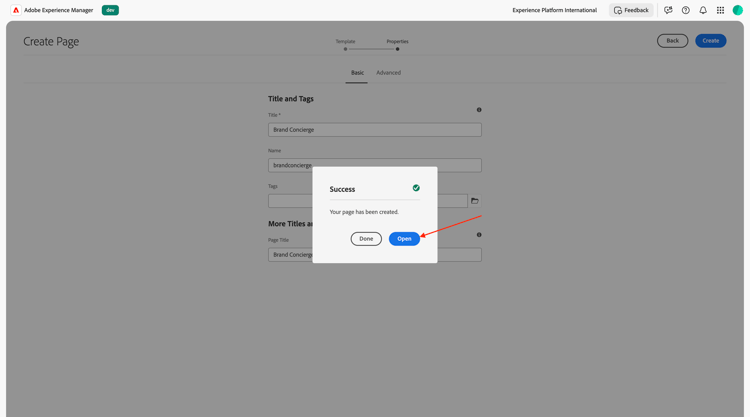
Task: Open the app switcher grid icon
Action: tap(720, 10)
